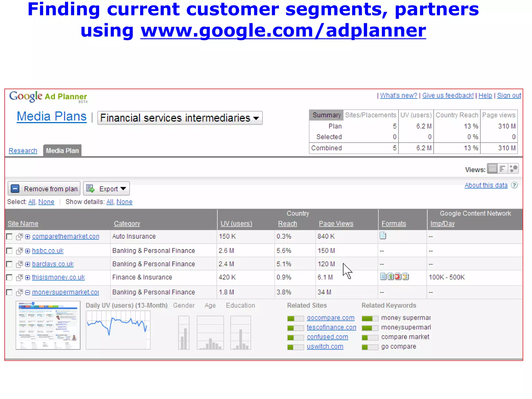Select the Media Plan tab
The image size is (532, 399).
[x=62, y=151]
